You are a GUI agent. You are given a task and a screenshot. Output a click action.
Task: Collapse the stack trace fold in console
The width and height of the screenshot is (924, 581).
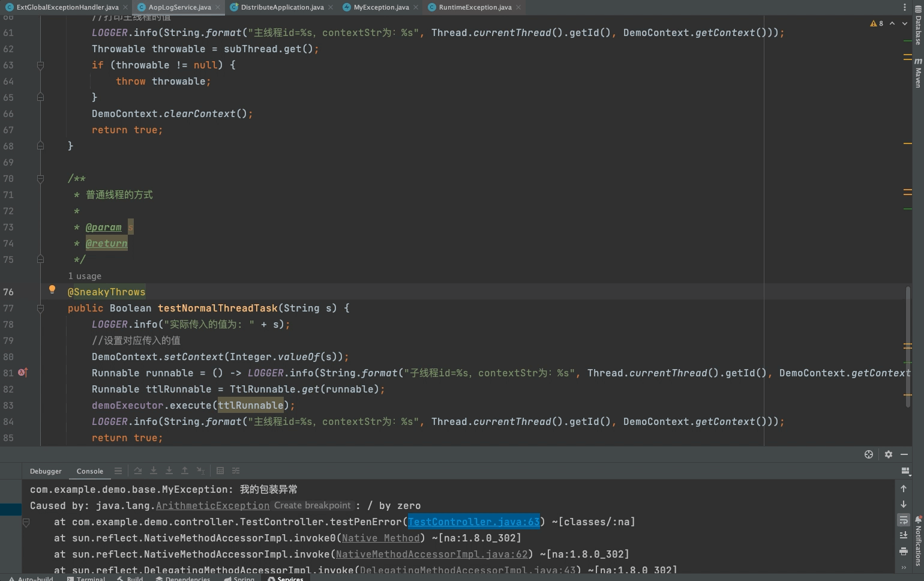[x=26, y=522]
